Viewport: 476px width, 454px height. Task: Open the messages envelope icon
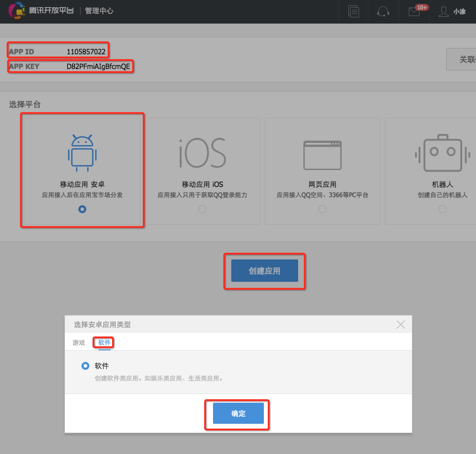click(x=414, y=11)
